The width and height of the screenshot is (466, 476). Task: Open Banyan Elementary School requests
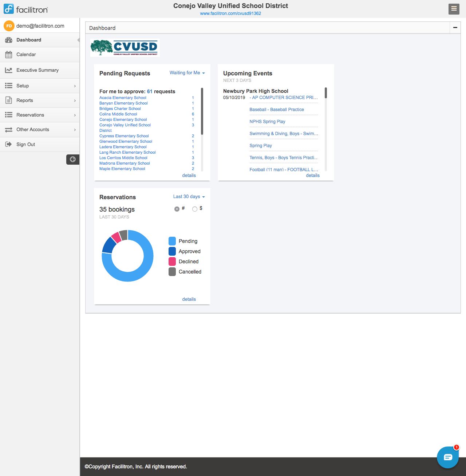coord(123,103)
